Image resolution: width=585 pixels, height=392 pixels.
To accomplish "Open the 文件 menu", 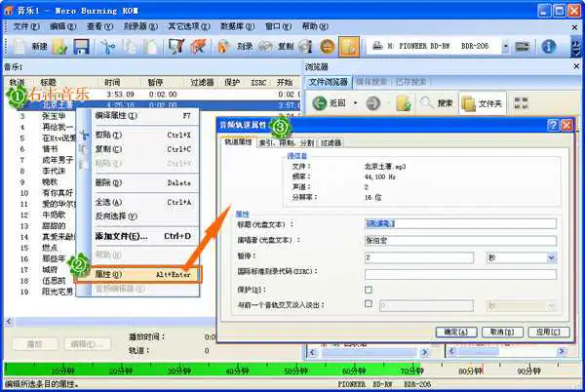I will (x=26, y=26).
